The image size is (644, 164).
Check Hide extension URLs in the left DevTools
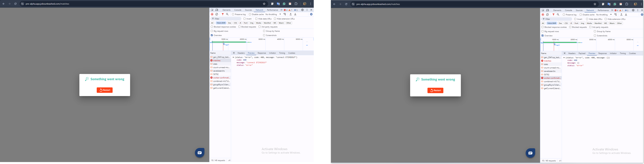click(275, 19)
